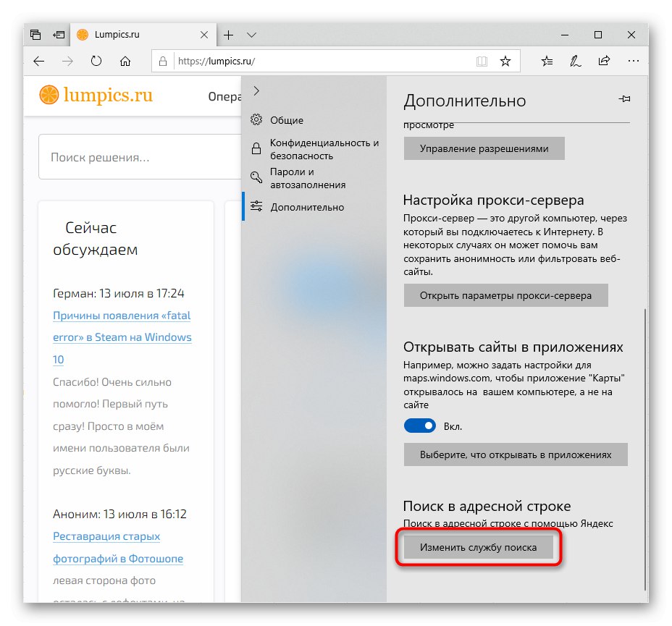
Task: Collapse settings sidebar with the chevron
Action: click(x=256, y=91)
